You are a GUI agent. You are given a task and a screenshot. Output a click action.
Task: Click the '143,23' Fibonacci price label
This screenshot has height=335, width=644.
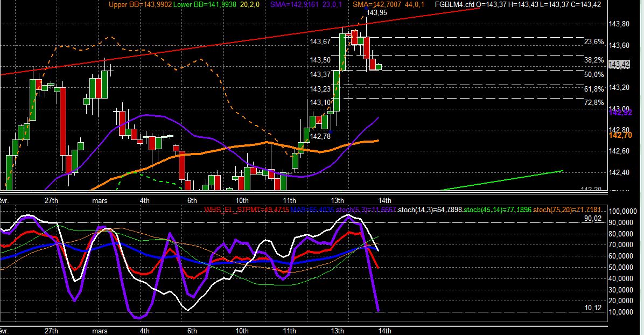(x=320, y=89)
